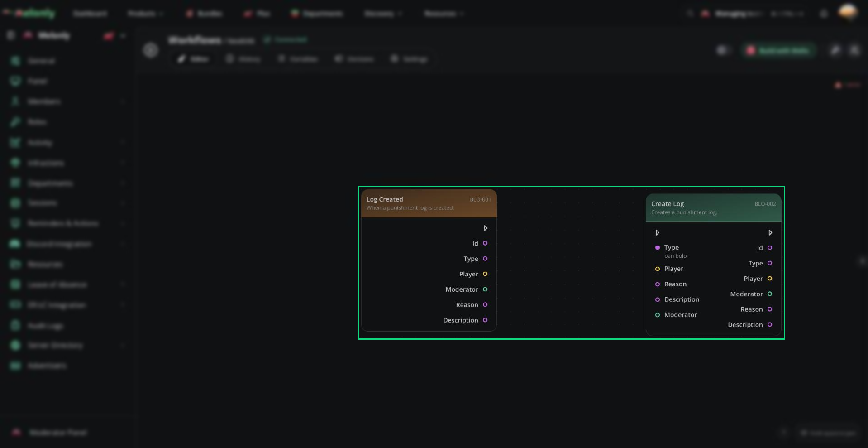Click 'When a punishment log is created.' text
868x448 pixels.
point(410,208)
